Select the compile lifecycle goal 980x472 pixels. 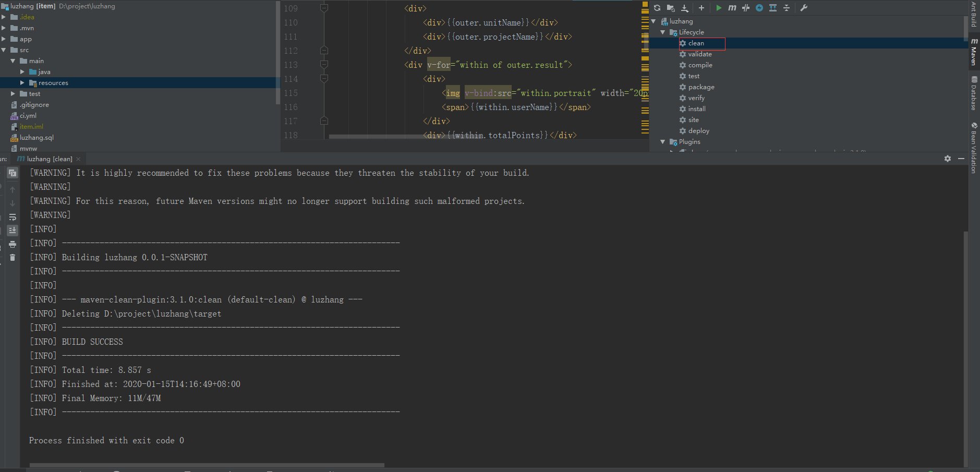tap(700, 65)
